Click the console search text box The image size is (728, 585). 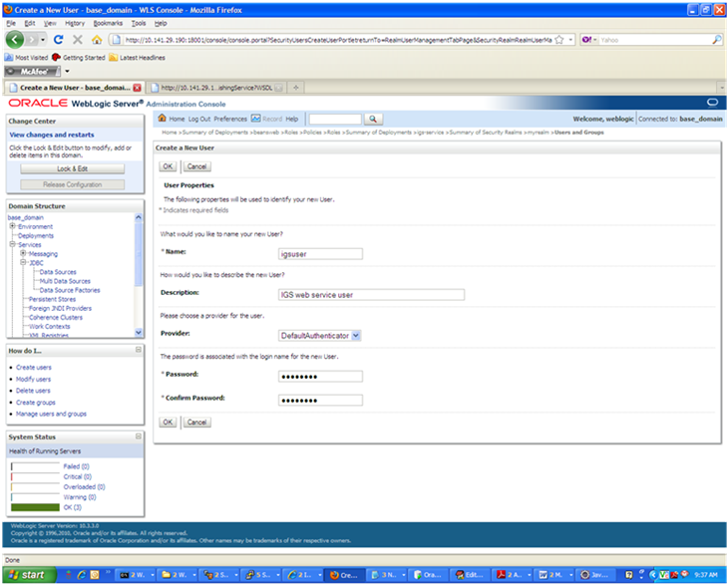pos(335,120)
